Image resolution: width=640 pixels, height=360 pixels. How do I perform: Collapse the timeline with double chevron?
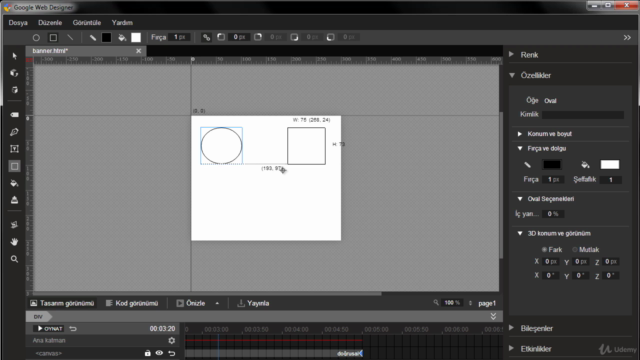click(493, 316)
